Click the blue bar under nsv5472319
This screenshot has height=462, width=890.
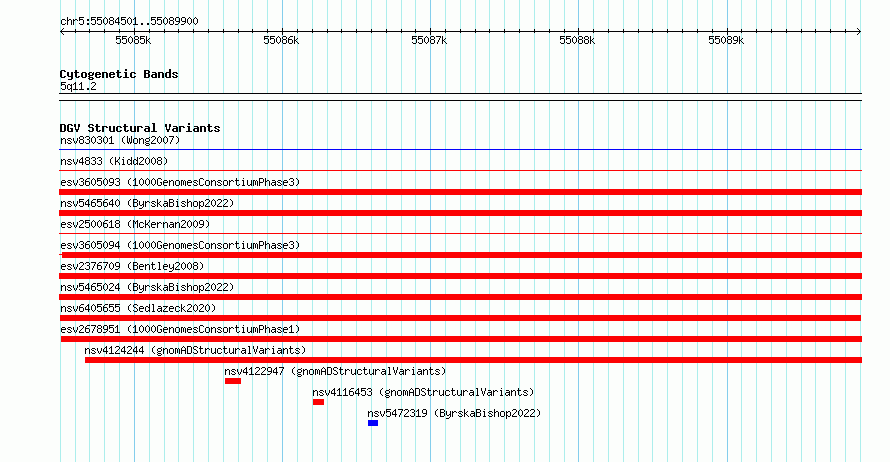(x=373, y=423)
